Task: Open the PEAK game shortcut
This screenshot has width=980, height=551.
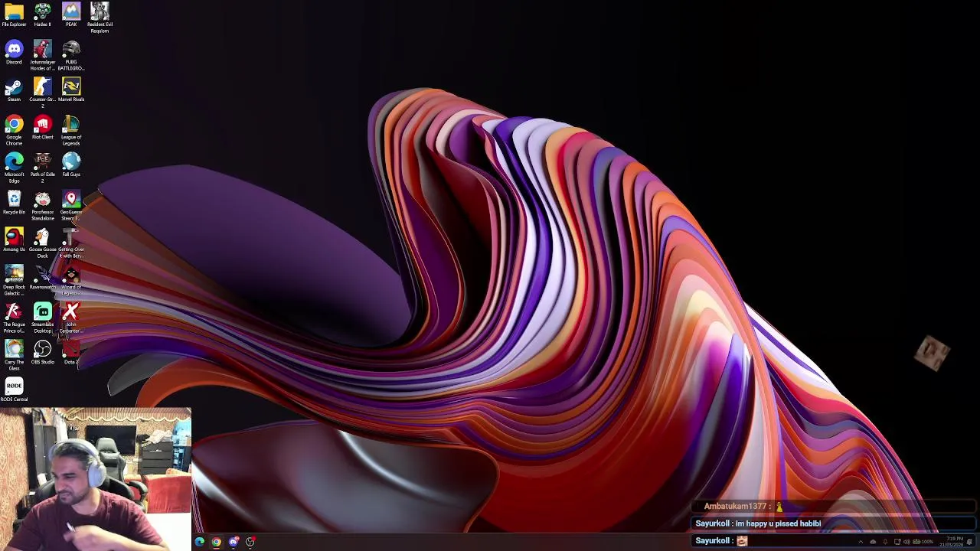Action: click(x=71, y=15)
